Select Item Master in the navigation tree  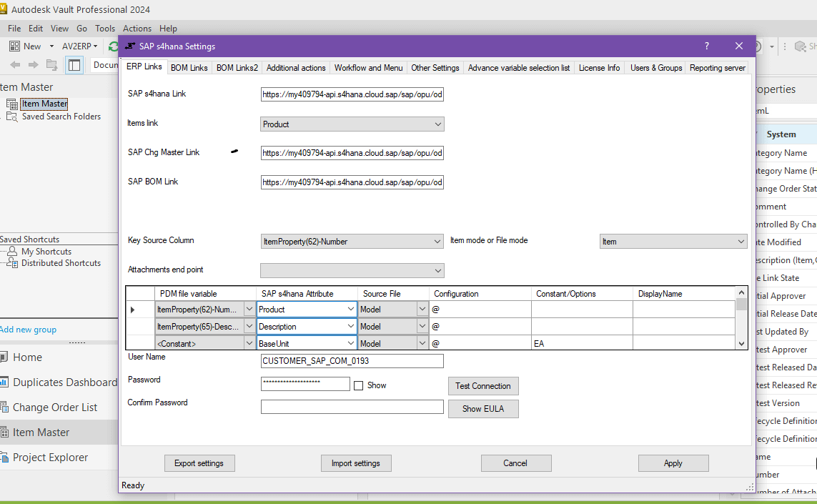(44, 103)
